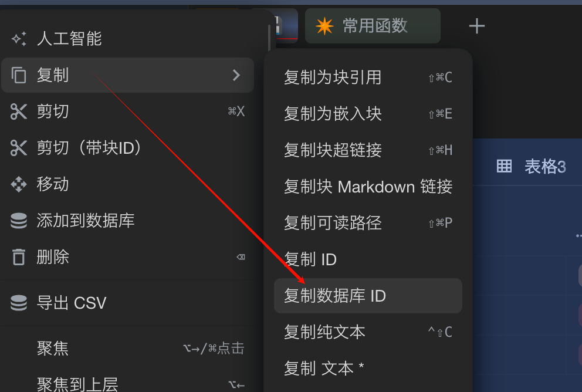Select 复制可读路径 option

tap(368, 223)
